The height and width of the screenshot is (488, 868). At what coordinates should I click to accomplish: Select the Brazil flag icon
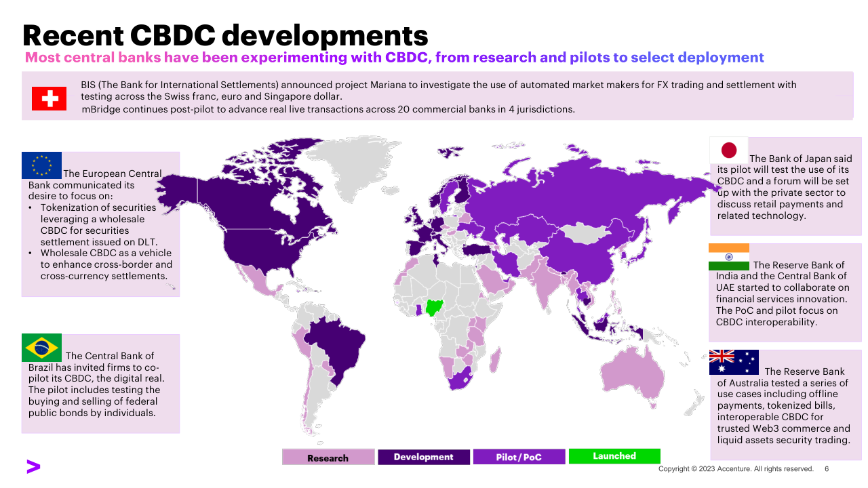(x=41, y=348)
